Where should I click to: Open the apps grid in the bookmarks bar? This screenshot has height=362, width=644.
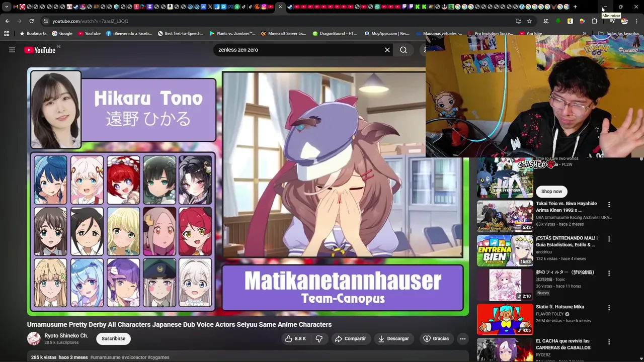click(7, 34)
